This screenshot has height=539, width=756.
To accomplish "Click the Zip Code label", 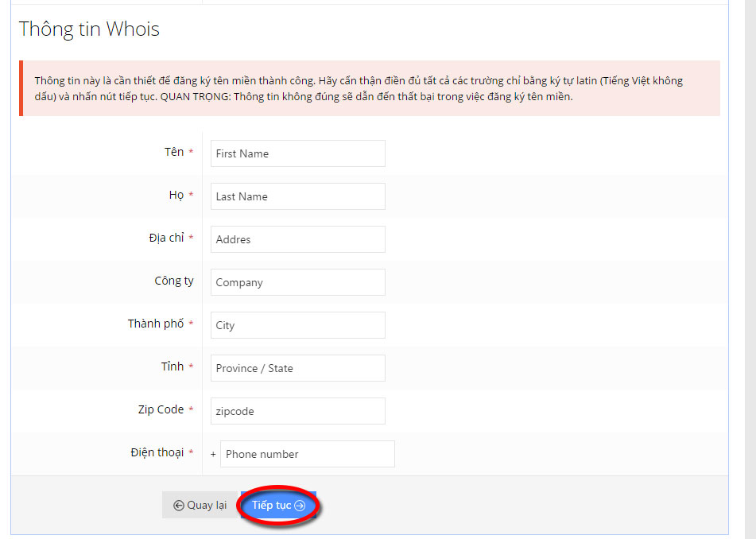I will click(x=161, y=409).
